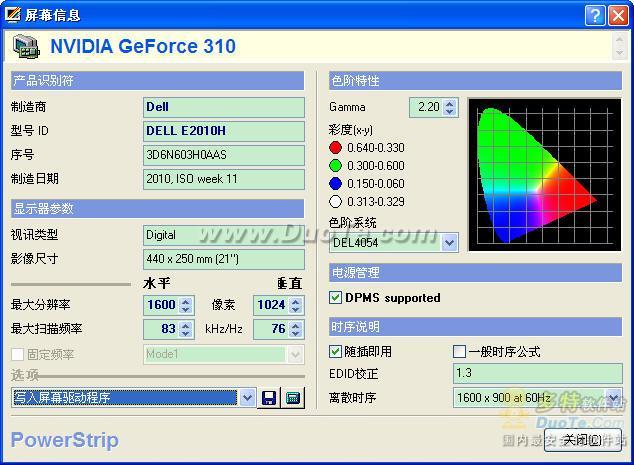Click the 影像尺寸 440 x 250 mm field
634x465 pixels.
click(x=224, y=259)
